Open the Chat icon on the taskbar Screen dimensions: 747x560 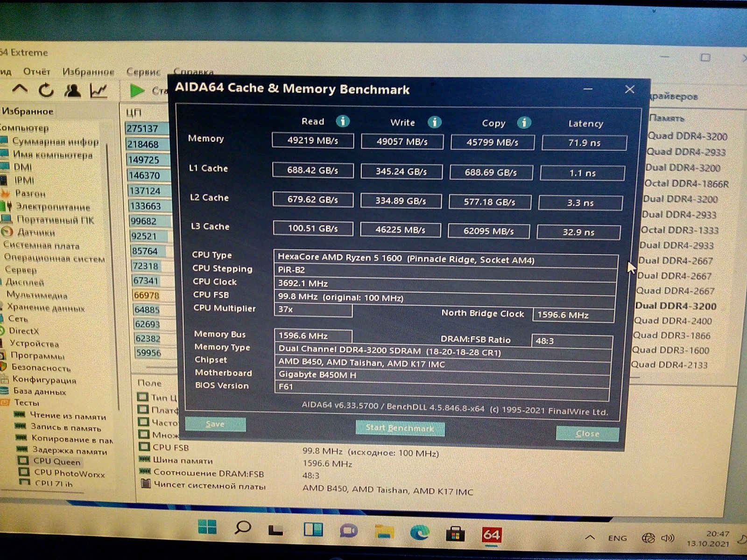coord(348,531)
